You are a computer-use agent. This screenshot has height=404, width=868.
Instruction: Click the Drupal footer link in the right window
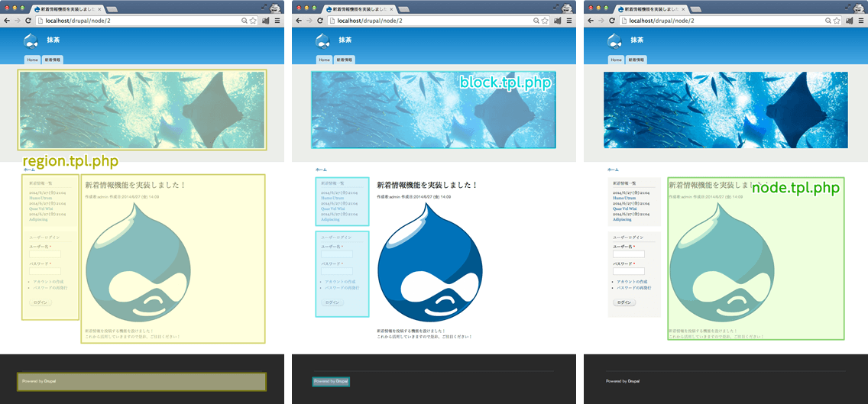[x=634, y=381]
